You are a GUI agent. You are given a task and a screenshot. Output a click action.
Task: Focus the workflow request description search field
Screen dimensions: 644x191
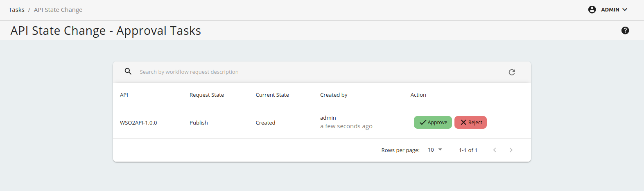pos(319,72)
